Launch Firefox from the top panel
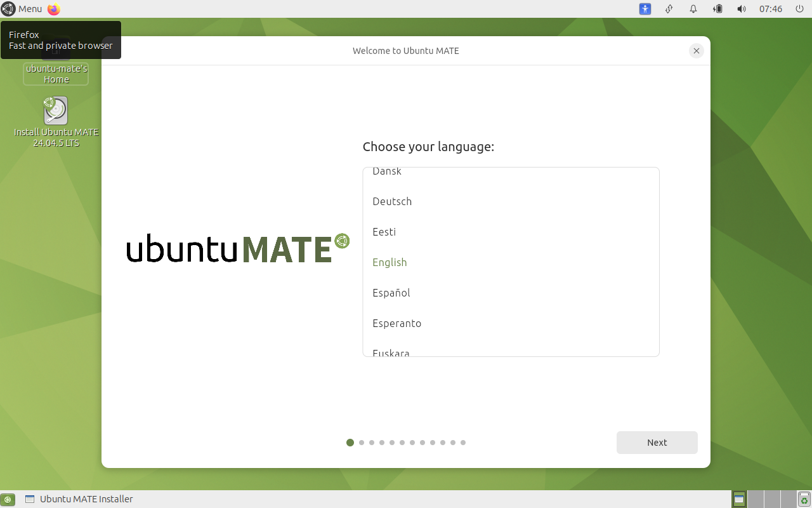Image resolution: width=812 pixels, height=508 pixels. point(54,9)
